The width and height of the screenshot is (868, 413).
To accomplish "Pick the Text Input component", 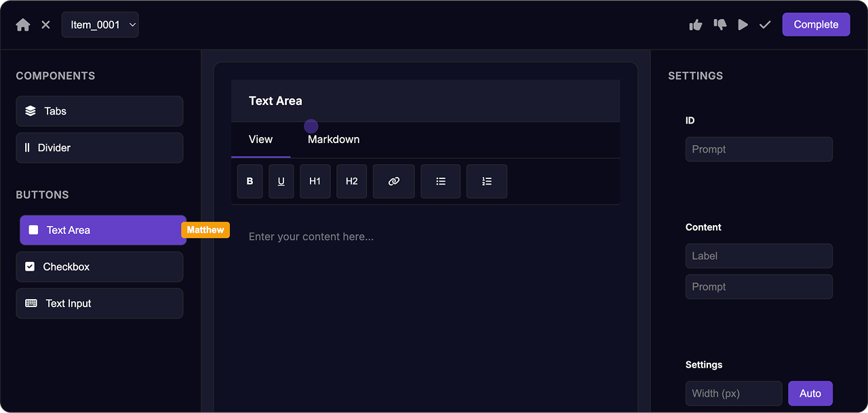I will pos(100,304).
